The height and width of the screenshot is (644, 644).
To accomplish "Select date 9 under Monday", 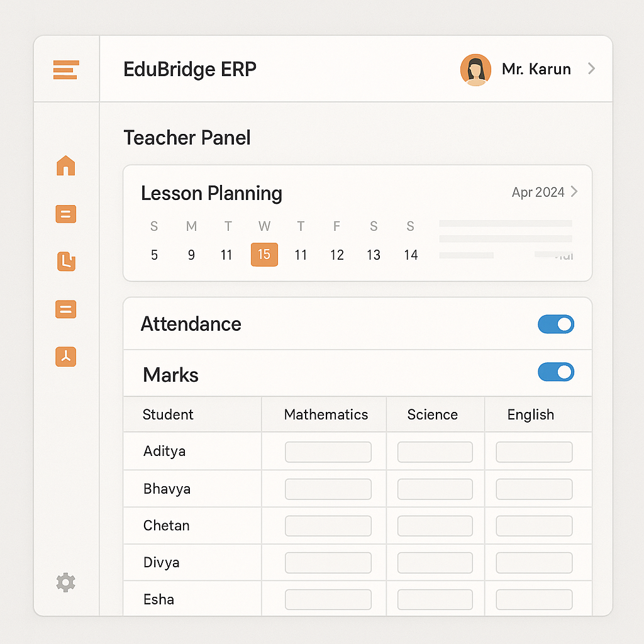I will pos(191,255).
